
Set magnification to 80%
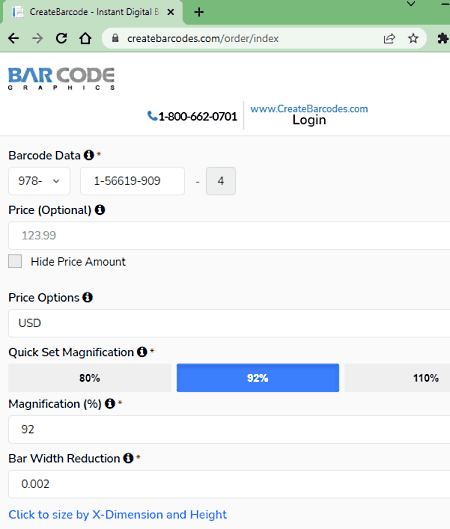(x=90, y=378)
